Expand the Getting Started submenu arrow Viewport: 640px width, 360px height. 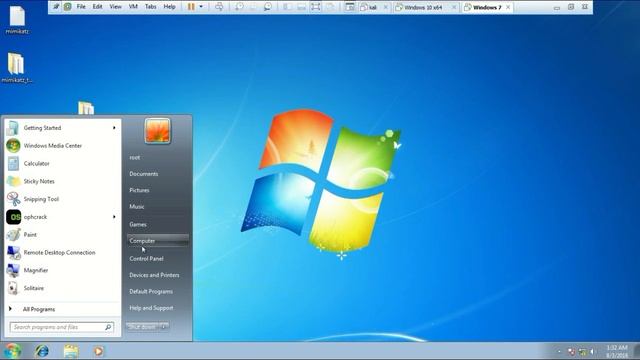[x=114, y=128]
